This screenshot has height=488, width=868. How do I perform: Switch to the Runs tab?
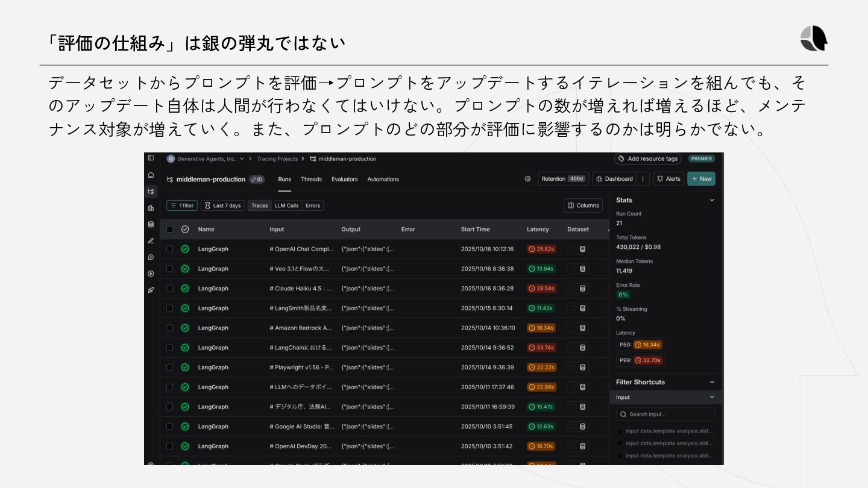click(285, 180)
